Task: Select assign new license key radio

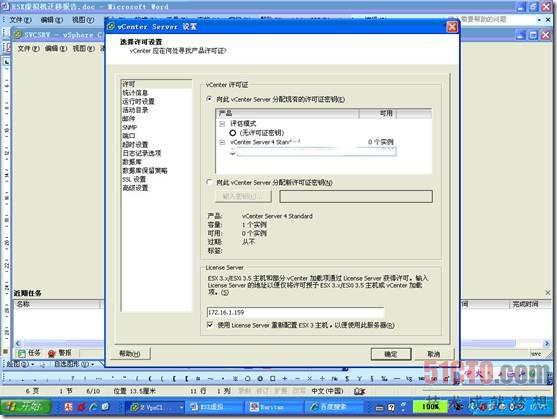Action: tap(210, 182)
